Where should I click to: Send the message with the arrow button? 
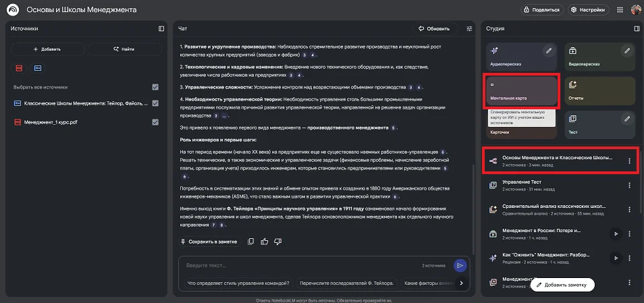coord(460,266)
